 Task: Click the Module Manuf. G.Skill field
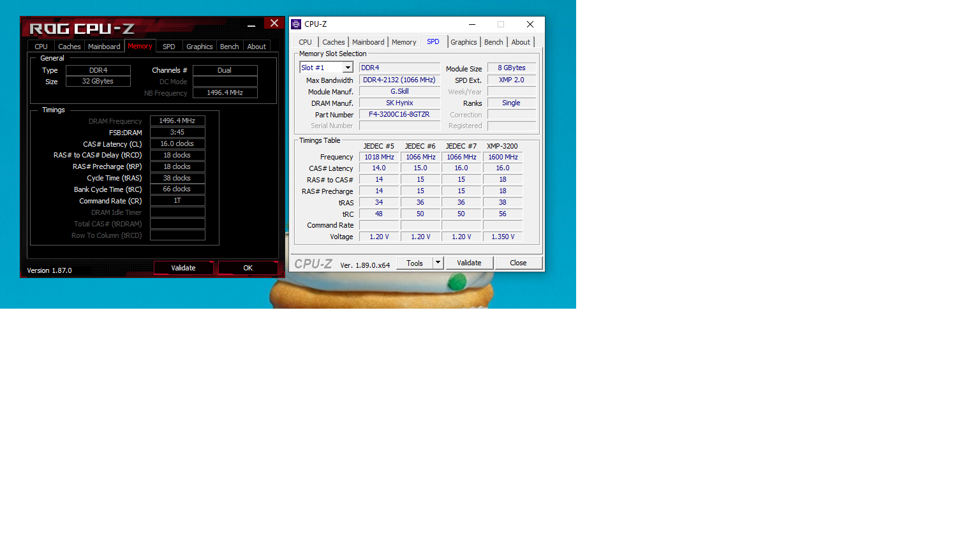coord(399,92)
